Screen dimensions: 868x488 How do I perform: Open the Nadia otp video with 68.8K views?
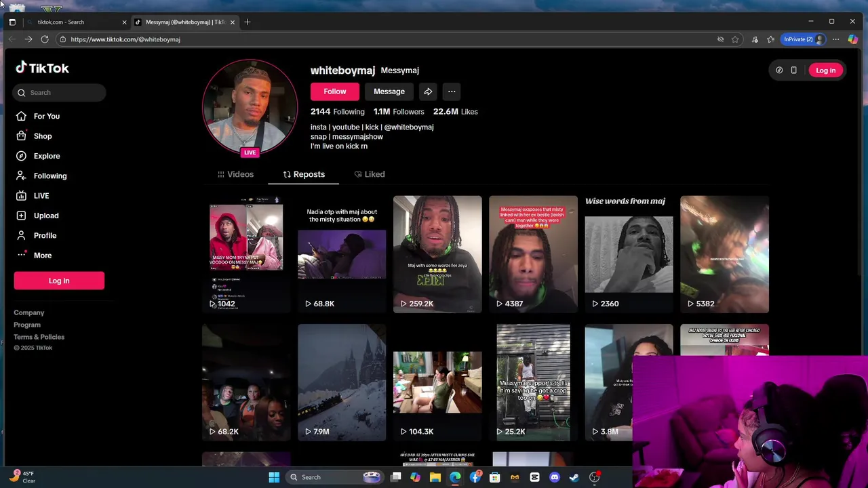click(342, 254)
